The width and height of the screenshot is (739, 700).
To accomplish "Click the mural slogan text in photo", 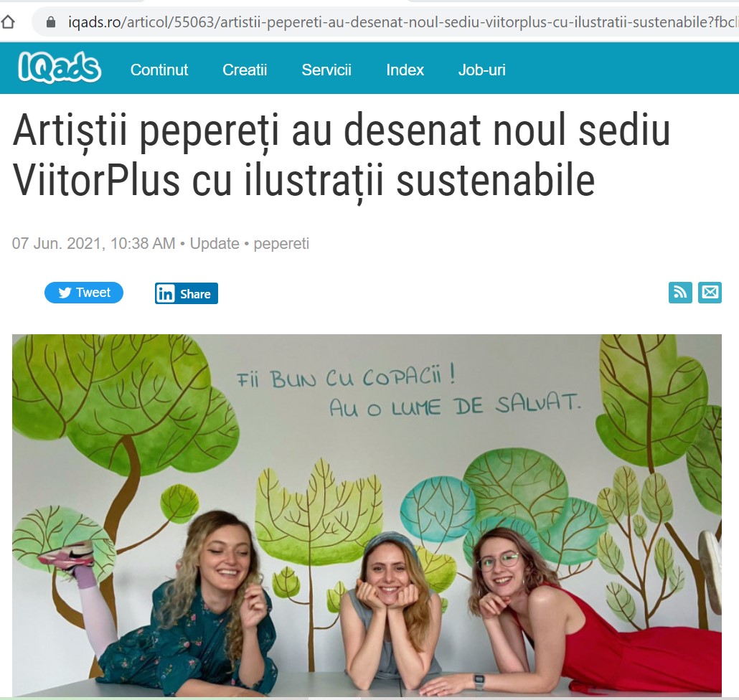I will click(409, 392).
